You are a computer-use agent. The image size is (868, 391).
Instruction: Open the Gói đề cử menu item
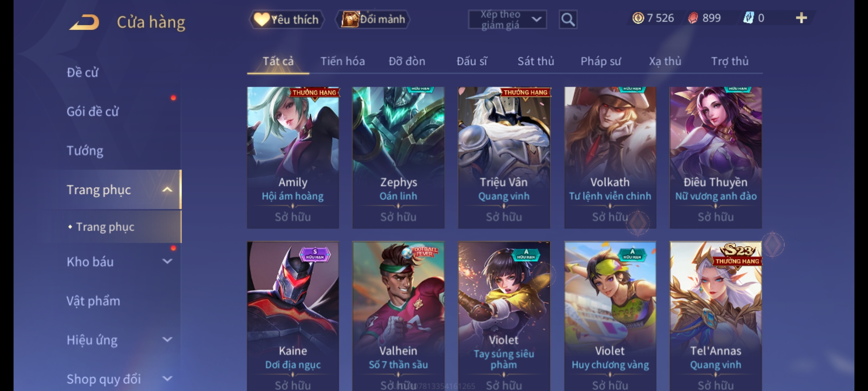point(93,112)
